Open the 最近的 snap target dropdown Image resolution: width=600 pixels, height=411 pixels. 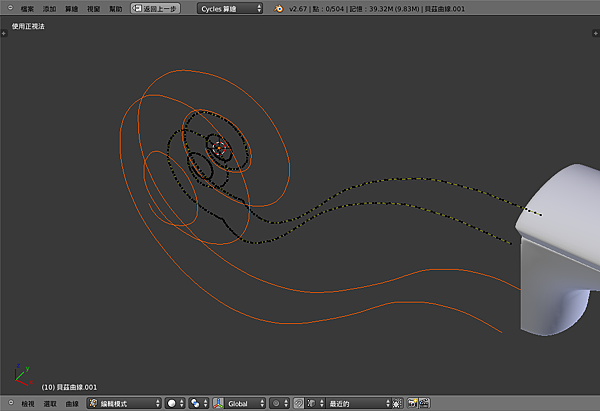click(359, 403)
